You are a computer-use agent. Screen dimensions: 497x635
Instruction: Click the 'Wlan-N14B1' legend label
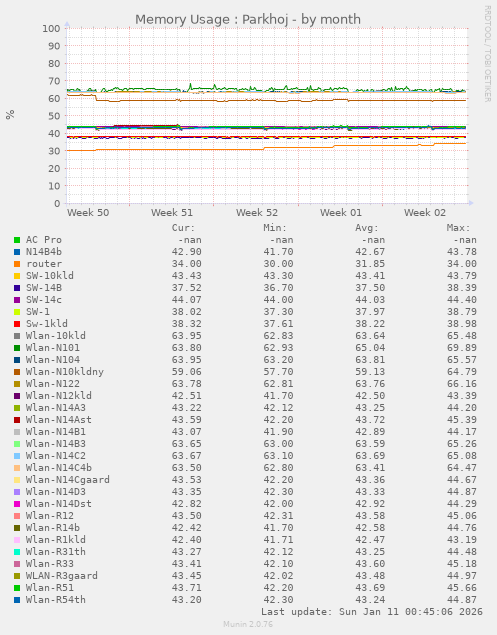click(x=56, y=432)
